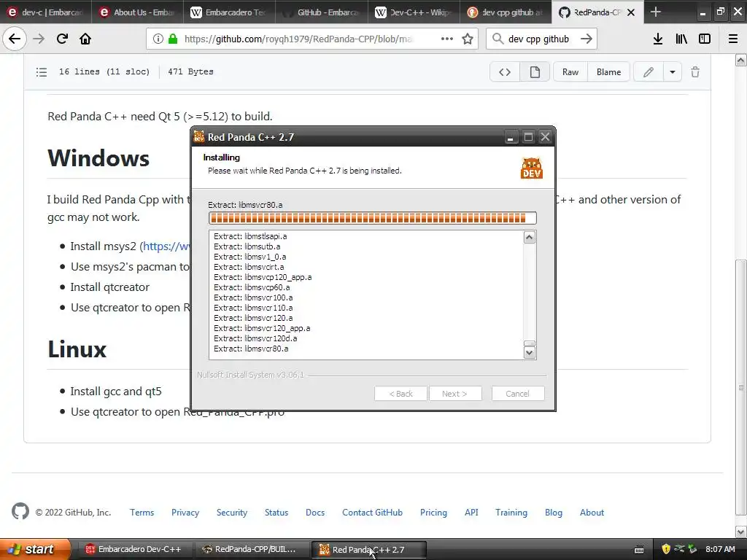Click the disabled Back button in installer
The image size is (747, 560).
coord(400,393)
